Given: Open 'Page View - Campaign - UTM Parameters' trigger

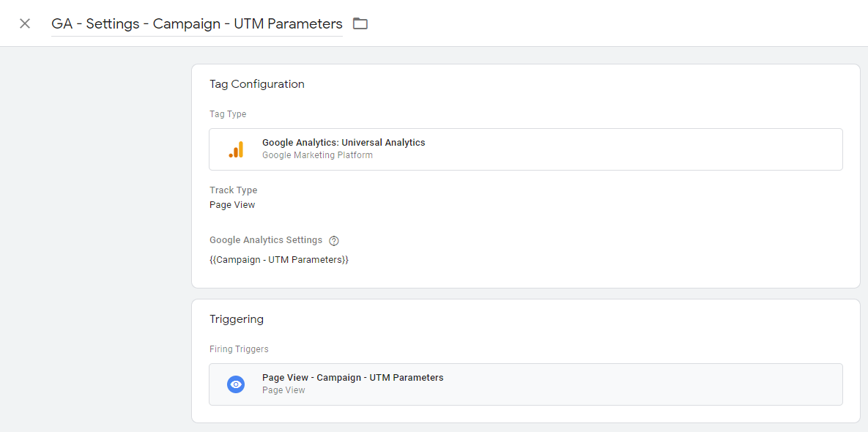Looking at the screenshot, I should tap(352, 378).
